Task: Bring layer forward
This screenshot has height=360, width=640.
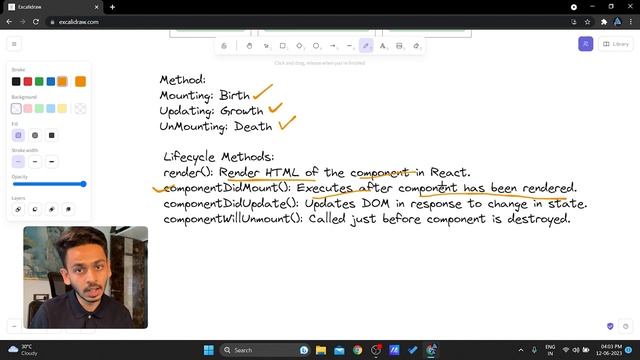Action: click(x=51, y=209)
